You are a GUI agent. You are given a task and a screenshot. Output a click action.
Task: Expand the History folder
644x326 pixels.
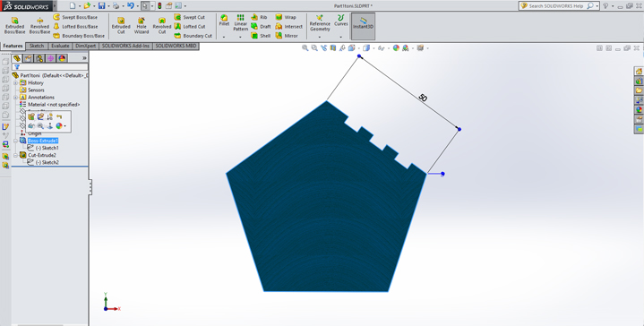pos(15,82)
